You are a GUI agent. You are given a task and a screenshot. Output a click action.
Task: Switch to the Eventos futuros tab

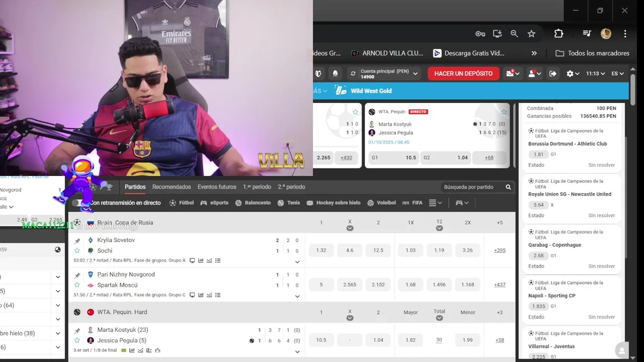(217, 187)
